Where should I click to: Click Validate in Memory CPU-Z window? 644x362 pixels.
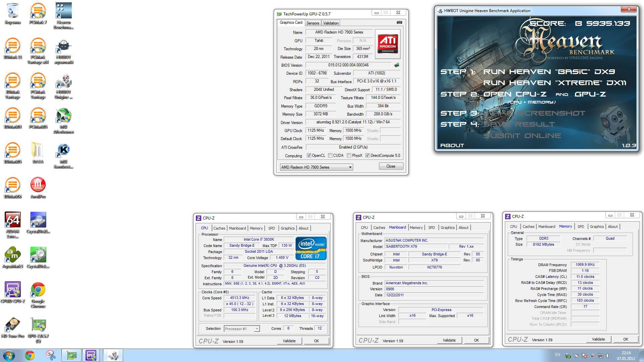tap(598, 339)
